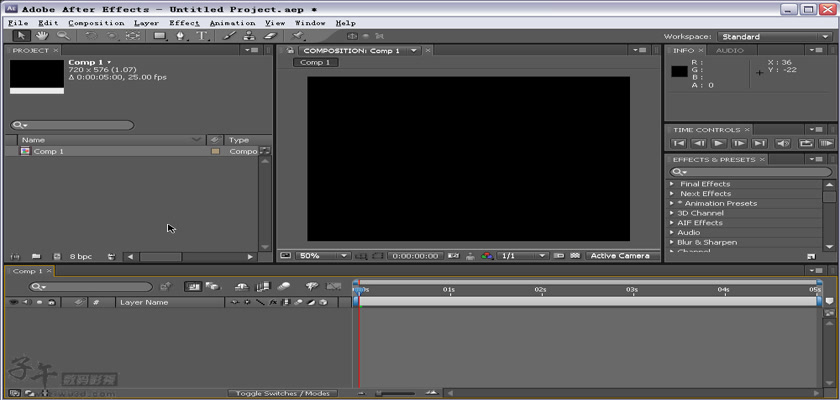Click the Comp 1 label color swatch

click(215, 152)
